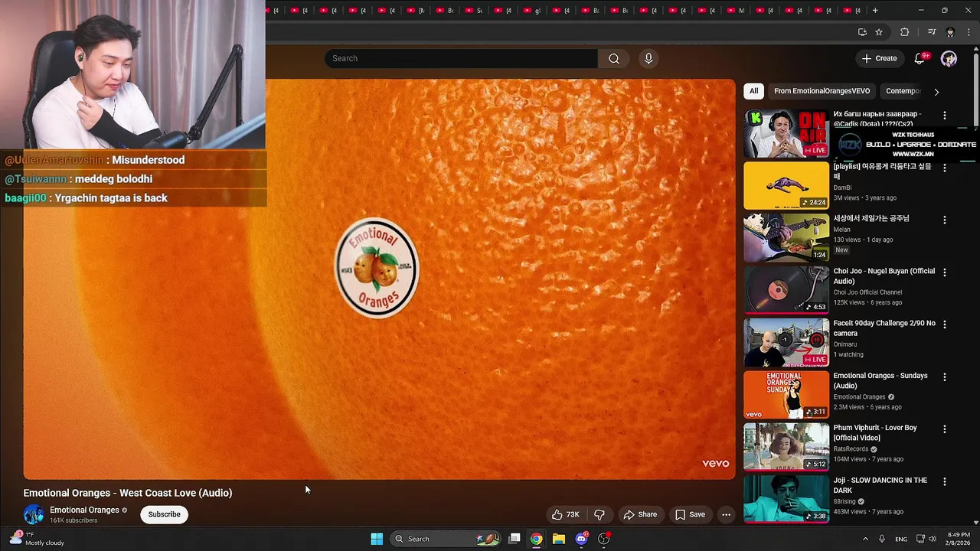980x551 pixels.
Task: Open clock showing 8:49 PM
Action: tap(959, 539)
